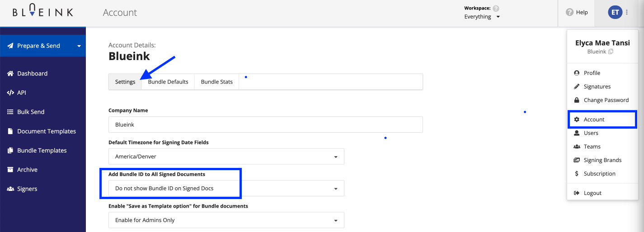This screenshot has height=232, width=644.
Task: Switch to the Bundle Stats tab
Action: pos(217,82)
